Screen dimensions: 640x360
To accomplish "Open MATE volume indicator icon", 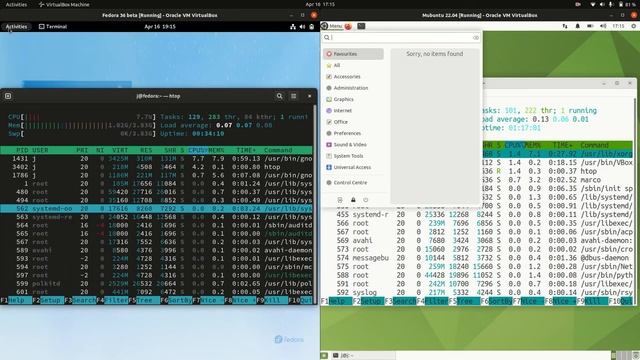I will point(603,26).
